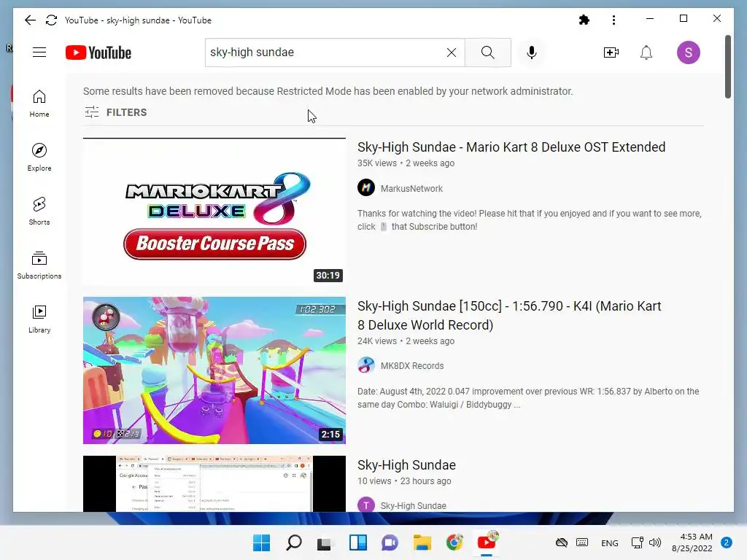Open the Chat app on the taskbar
The image size is (747, 560).
coord(390,542)
